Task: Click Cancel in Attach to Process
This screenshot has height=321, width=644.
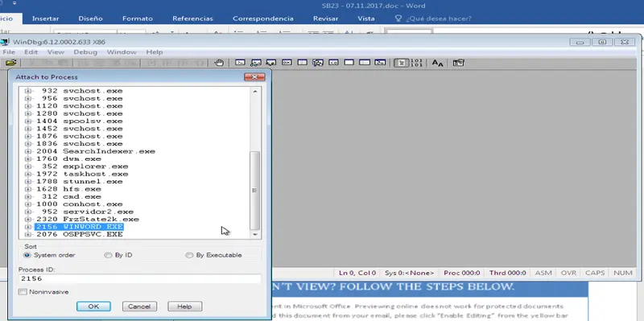Action: (139, 307)
